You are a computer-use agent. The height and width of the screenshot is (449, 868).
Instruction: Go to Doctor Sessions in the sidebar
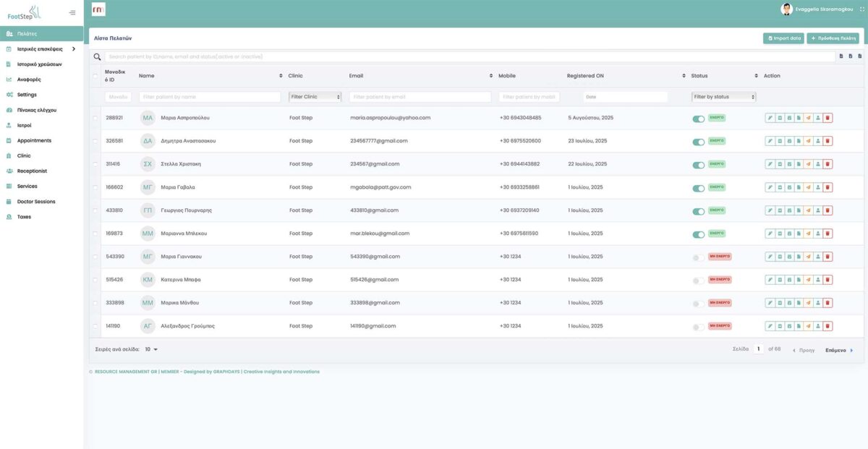(x=36, y=202)
